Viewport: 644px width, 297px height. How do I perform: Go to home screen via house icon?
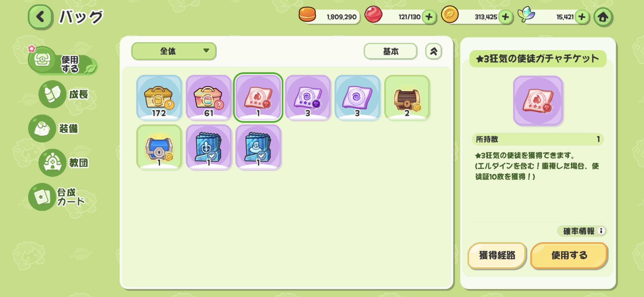pos(603,17)
